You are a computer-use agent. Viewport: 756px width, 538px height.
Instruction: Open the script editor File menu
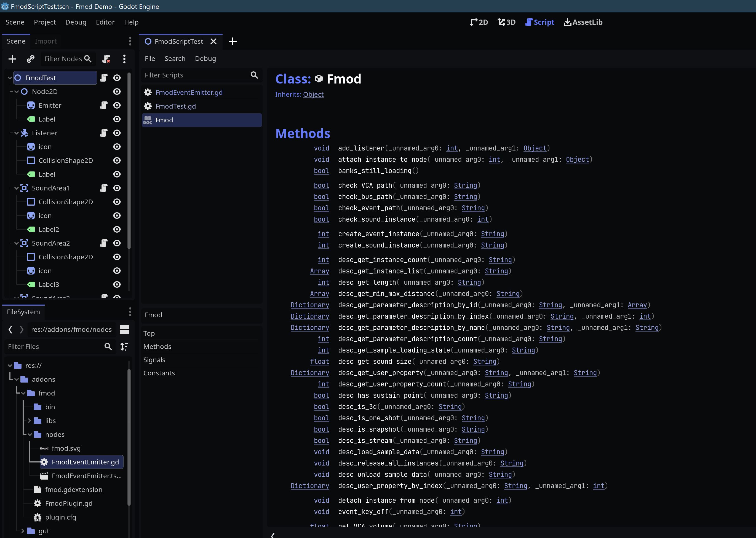[x=150, y=59]
